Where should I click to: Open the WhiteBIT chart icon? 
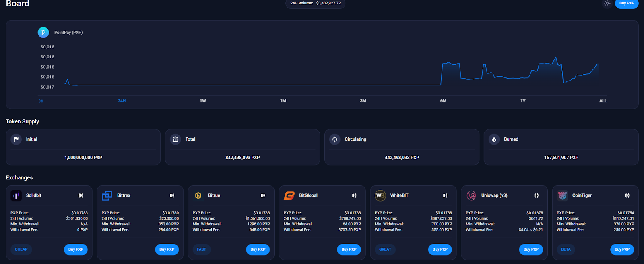(445, 196)
